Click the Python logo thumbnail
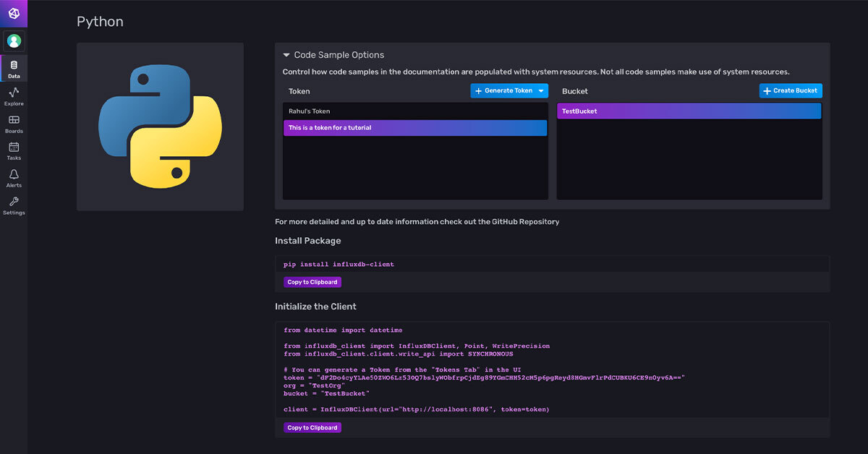The image size is (868, 454). pos(160,127)
